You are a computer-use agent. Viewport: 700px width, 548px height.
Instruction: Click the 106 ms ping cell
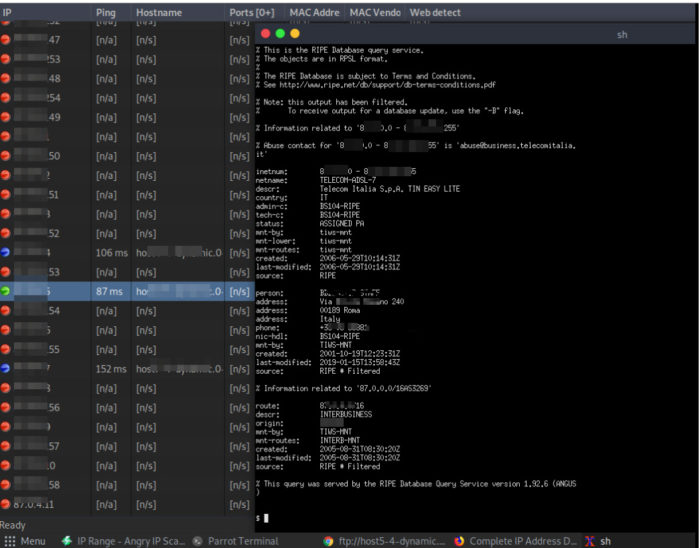click(112, 253)
